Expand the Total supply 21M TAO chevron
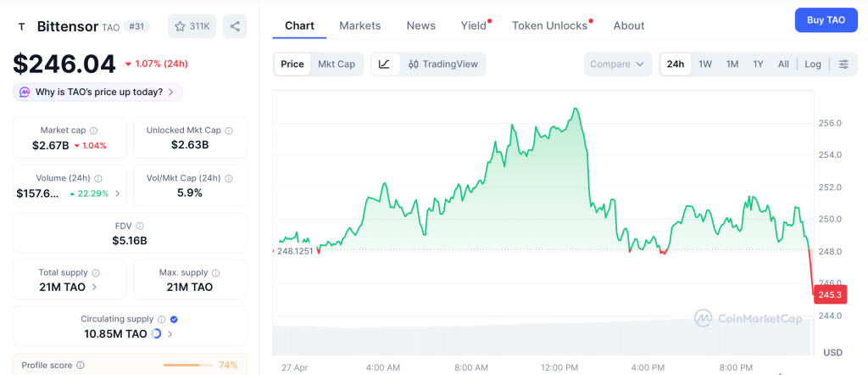 (94, 288)
